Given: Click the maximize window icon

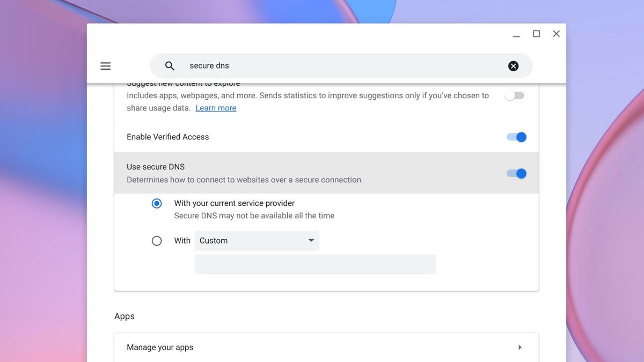Looking at the screenshot, I should pyautogui.click(x=536, y=33).
